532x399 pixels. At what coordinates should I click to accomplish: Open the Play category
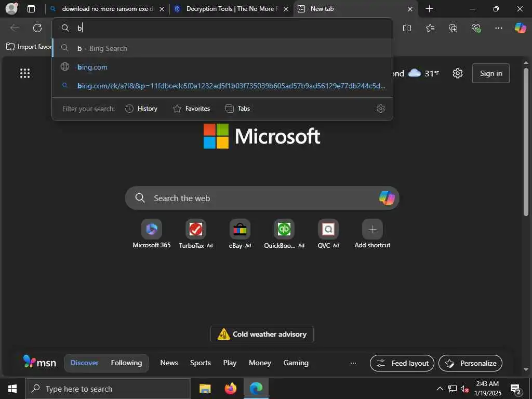tap(230, 363)
